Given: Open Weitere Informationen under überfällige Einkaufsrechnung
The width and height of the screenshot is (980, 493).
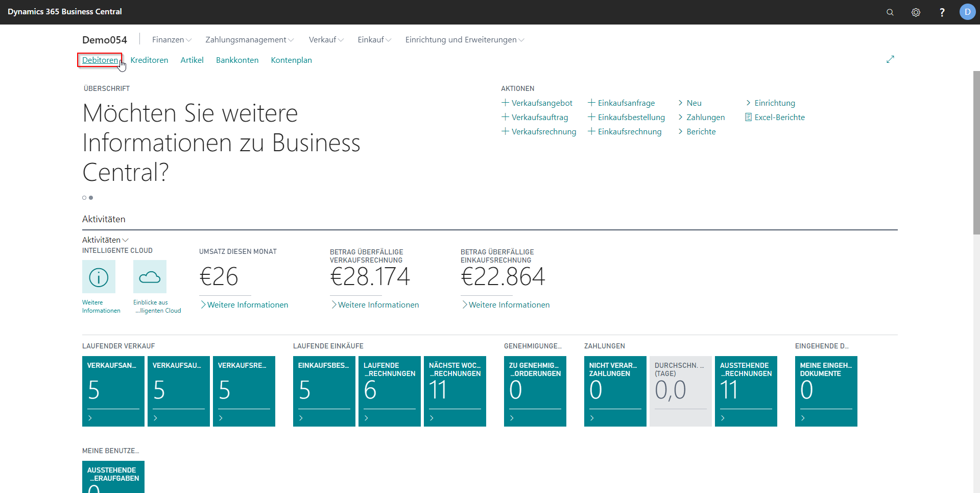Looking at the screenshot, I should coord(506,304).
